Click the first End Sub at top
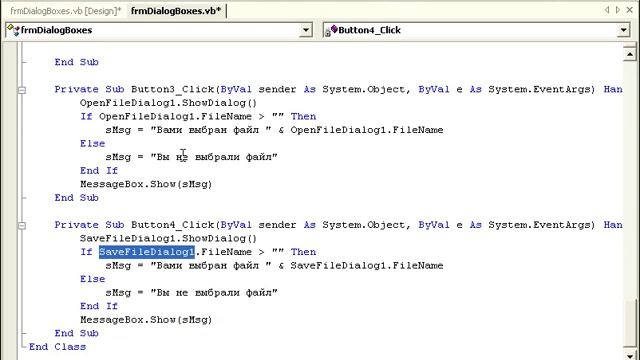640x360 pixels. (x=77, y=62)
